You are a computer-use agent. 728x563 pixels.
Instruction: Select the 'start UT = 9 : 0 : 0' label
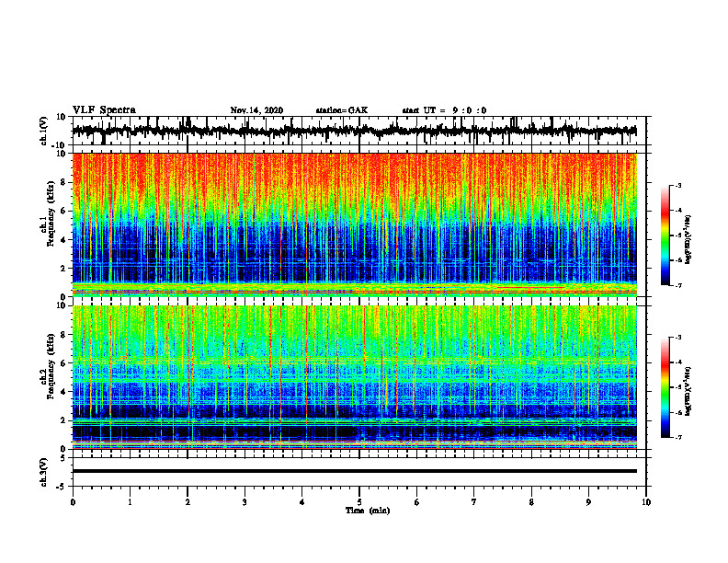(x=444, y=110)
